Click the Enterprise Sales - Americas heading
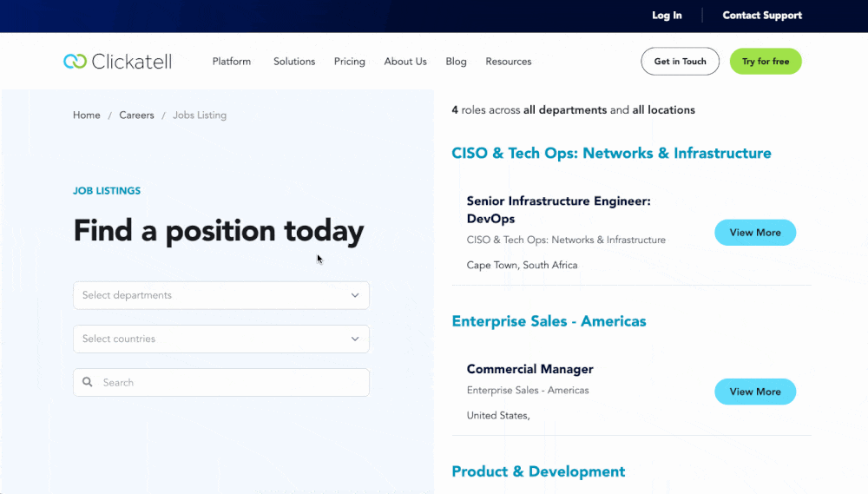The image size is (868, 494). (549, 321)
